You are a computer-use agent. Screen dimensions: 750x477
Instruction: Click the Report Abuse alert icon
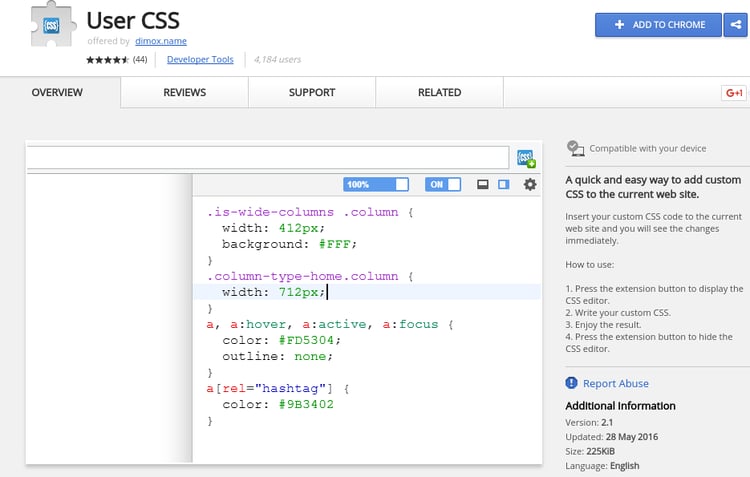click(571, 383)
